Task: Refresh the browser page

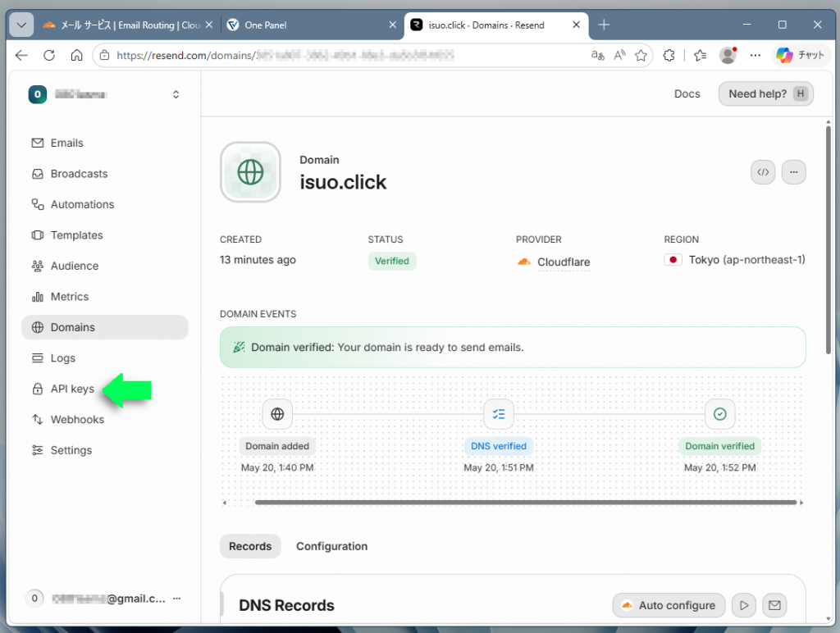Action: (x=49, y=55)
